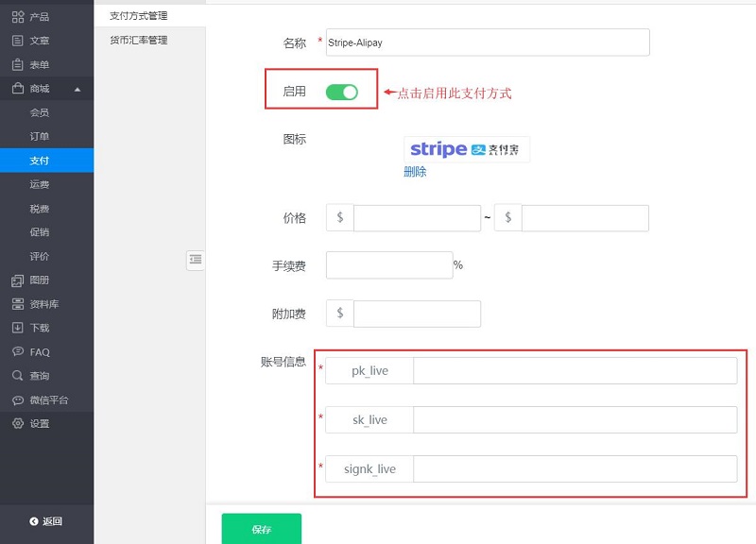Click the panel collapse handle near the form

(196, 262)
